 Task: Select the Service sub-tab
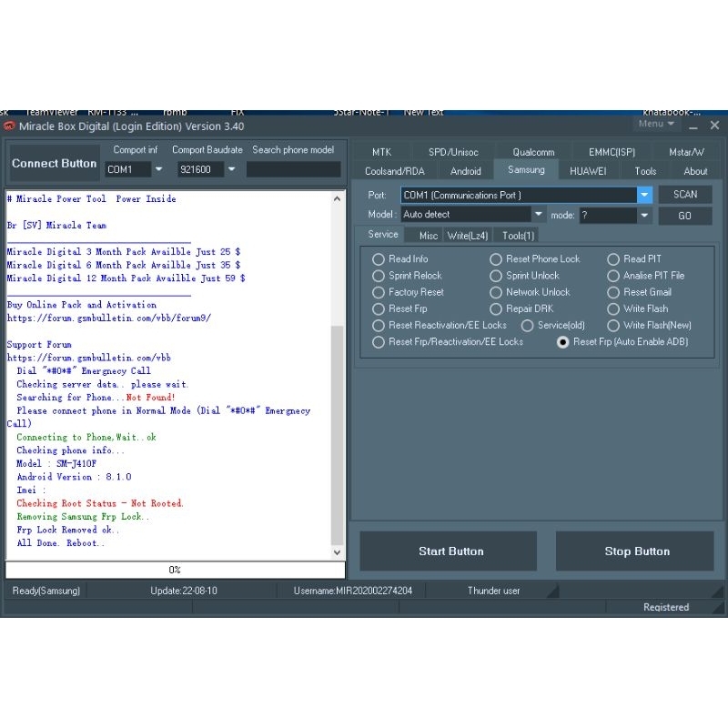point(382,234)
